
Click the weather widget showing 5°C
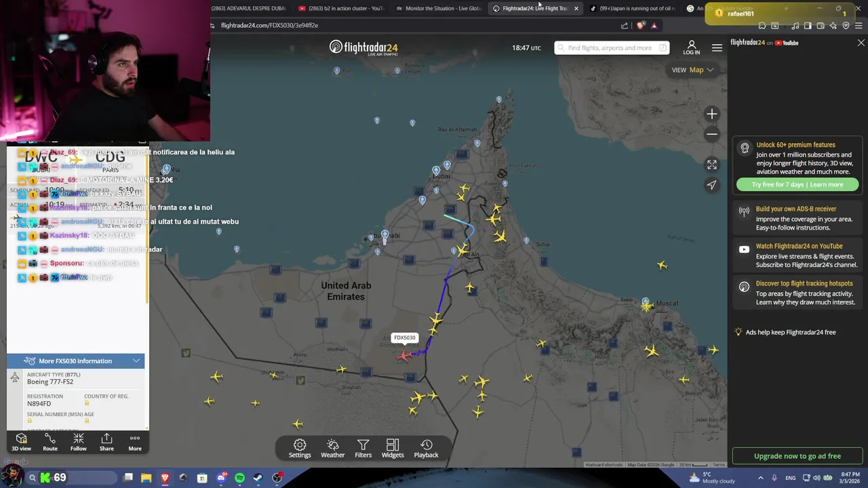click(x=712, y=478)
